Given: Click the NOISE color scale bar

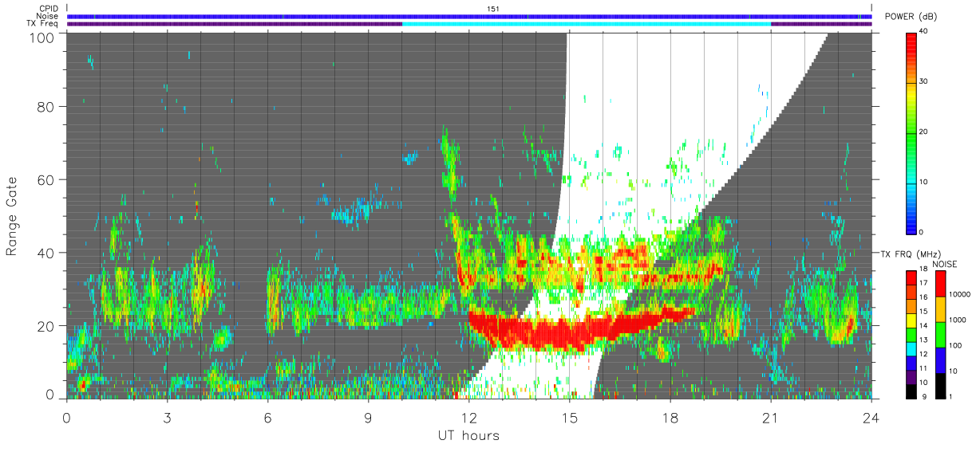Looking at the screenshot, I should click(941, 334).
